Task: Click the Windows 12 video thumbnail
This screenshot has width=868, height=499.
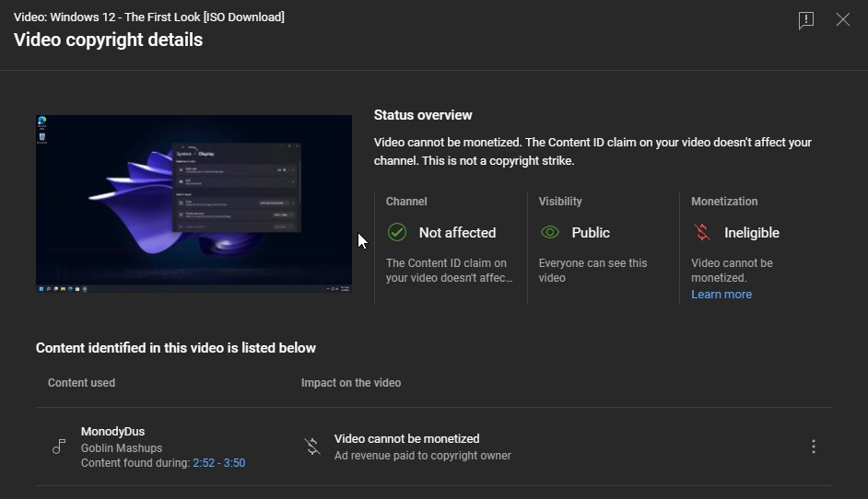Action: click(x=194, y=203)
